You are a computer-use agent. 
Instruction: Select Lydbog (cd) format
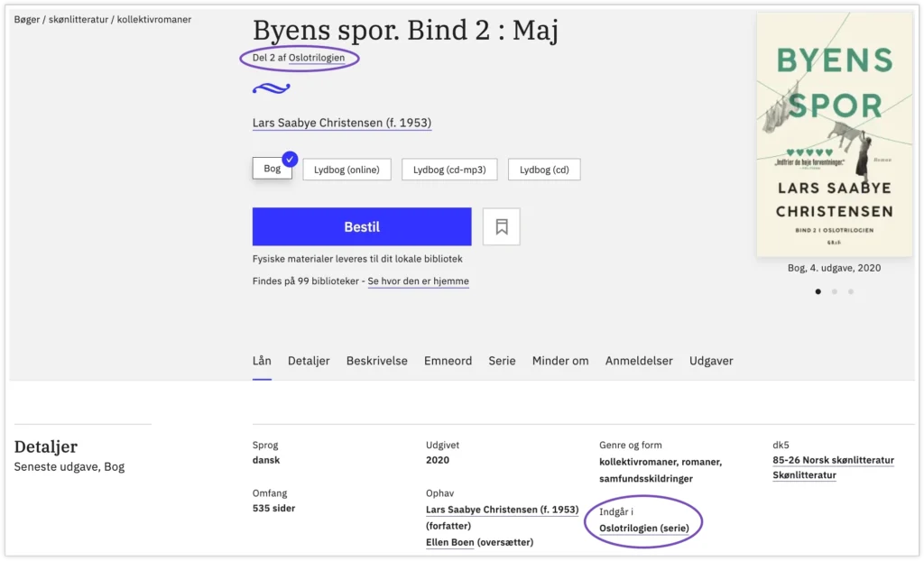(544, 170)
